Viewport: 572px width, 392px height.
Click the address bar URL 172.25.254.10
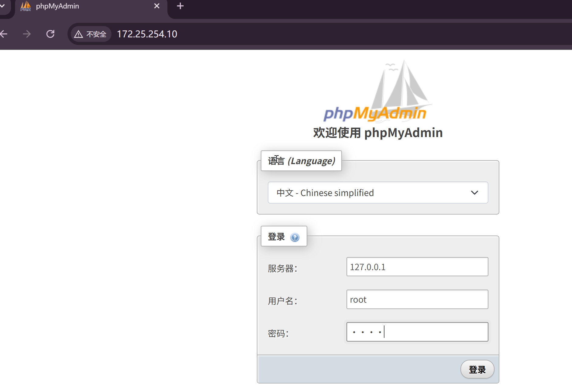coord(147,34)
